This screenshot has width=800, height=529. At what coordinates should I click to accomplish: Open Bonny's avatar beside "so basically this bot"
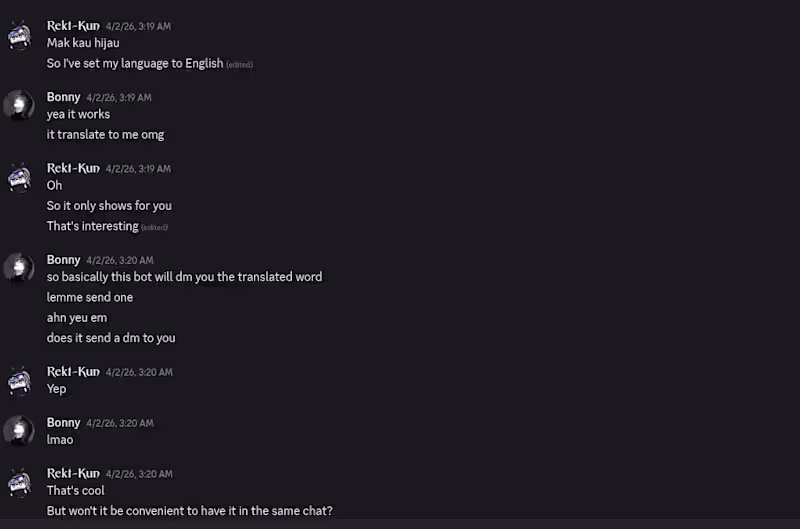point(19,268)
